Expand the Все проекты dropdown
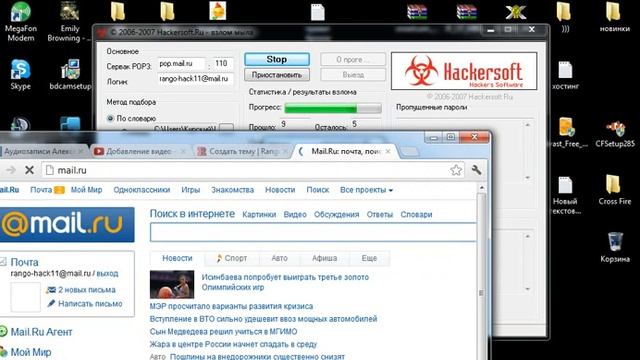The width and height of the screenshot is (640, 360). [x=366, y=190]
